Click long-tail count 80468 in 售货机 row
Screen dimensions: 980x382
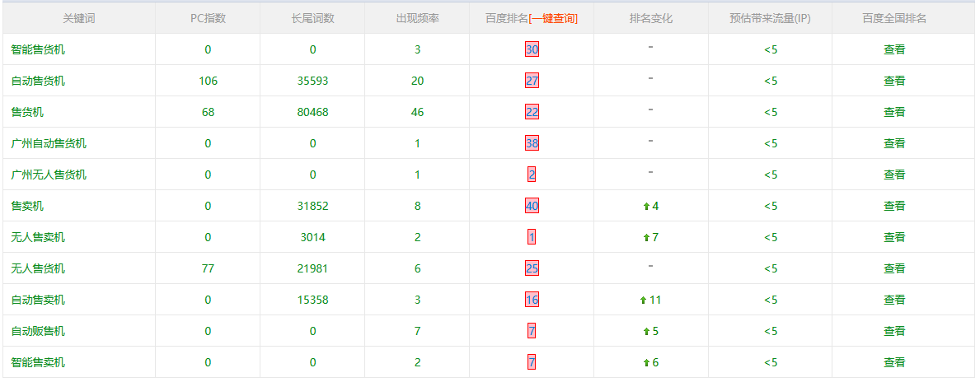point(312,112)
